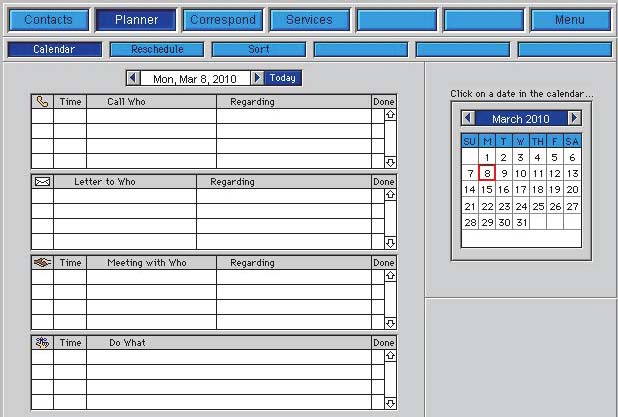The height and width of the screenshot is (417, 618).
Task: Select March 31 in the calendar
Action: [x=521, y=222]
